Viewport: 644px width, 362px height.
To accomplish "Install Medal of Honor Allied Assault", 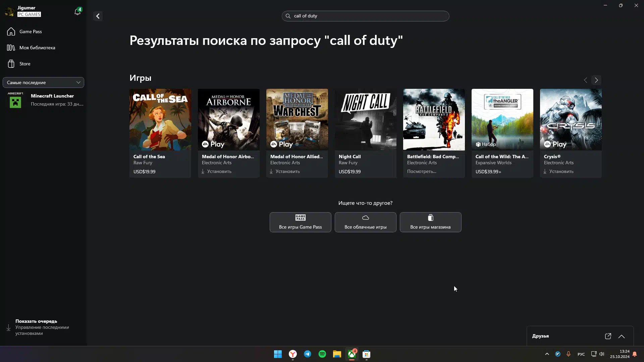I will click(x=285, y=171).
